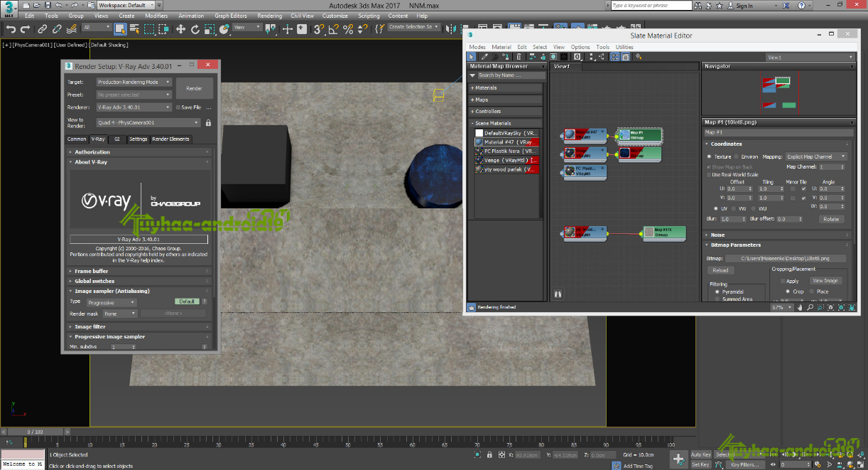Viewport: 868px width, 470px height.
Task: Open Image sampler Type dropdown
Action: tap(112, 302)
